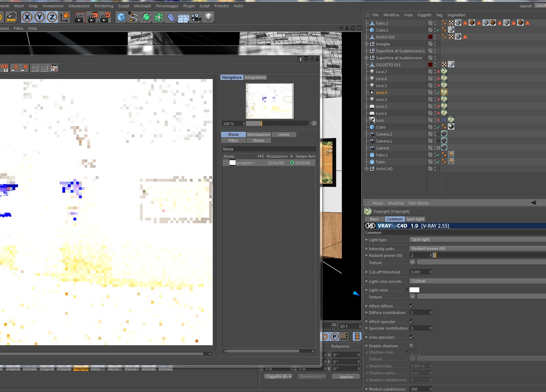The height and width of the screenshot is (392, 546).
Task: Open the Rendering menu
Action: [x=104, y=6]
